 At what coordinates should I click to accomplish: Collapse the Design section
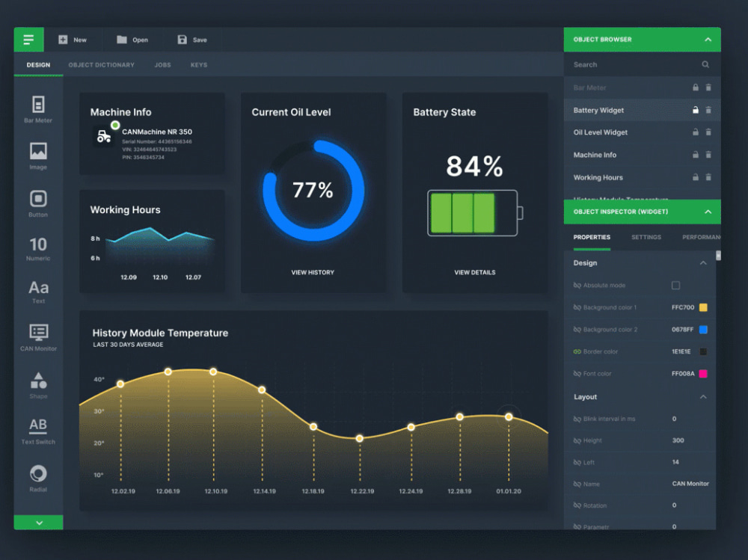tap(703, 263)
